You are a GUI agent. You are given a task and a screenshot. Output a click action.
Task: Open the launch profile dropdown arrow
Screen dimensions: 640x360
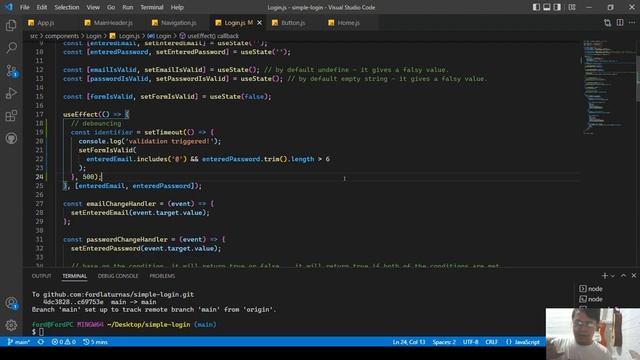(x=613, y=276)
